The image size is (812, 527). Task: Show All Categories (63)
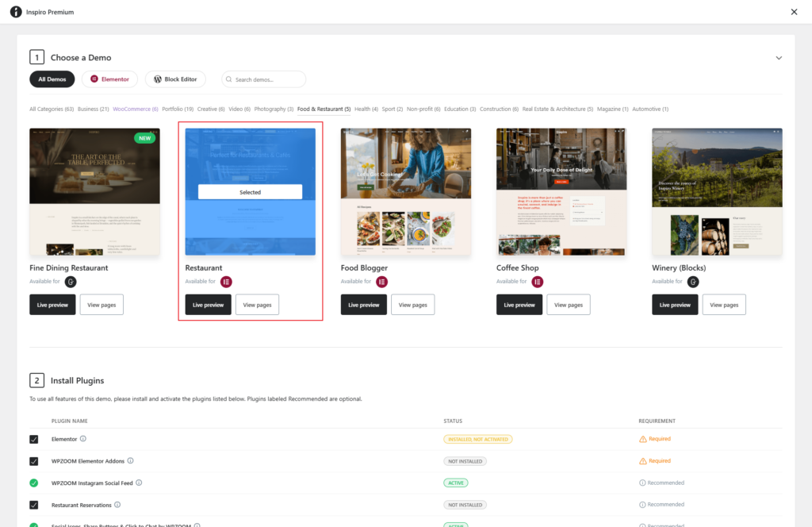pyautogui.click(x=52, y=110)
